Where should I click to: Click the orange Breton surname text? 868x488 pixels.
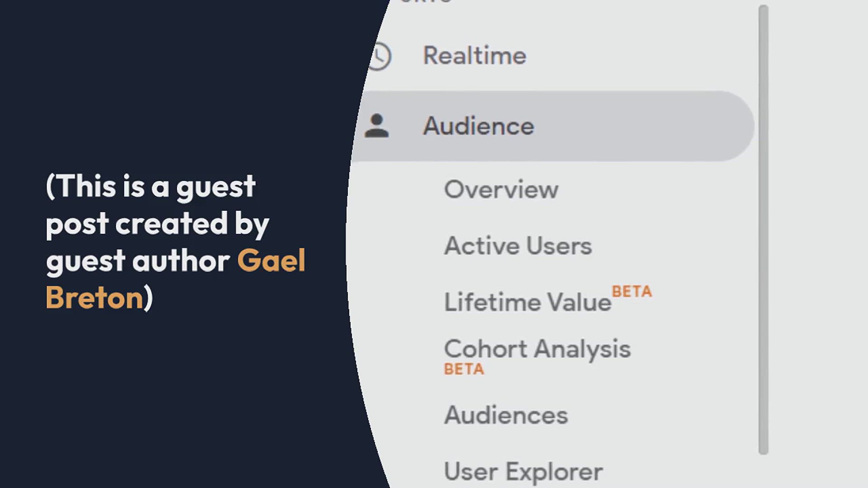[x=94, y=298]
